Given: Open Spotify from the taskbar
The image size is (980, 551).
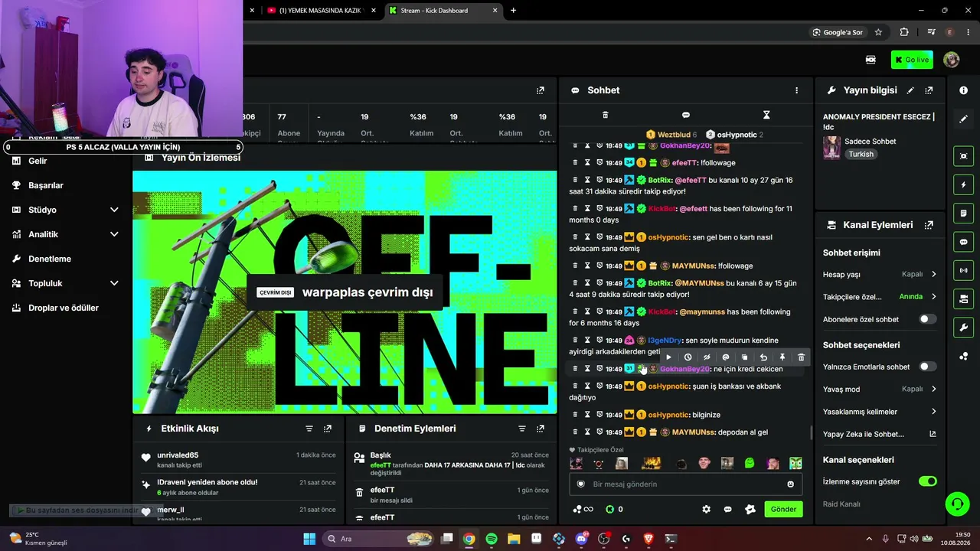Looking at the screenshot, I should coord(492,539).
